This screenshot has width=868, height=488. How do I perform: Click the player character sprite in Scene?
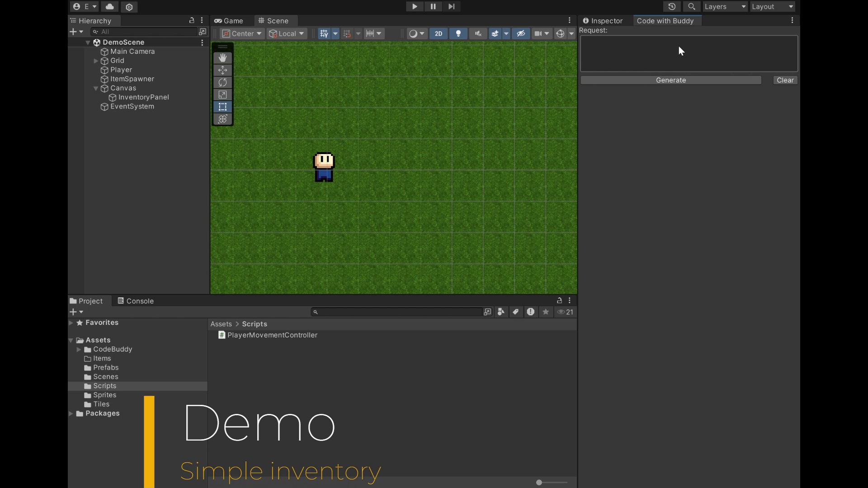tap(324, 167)
